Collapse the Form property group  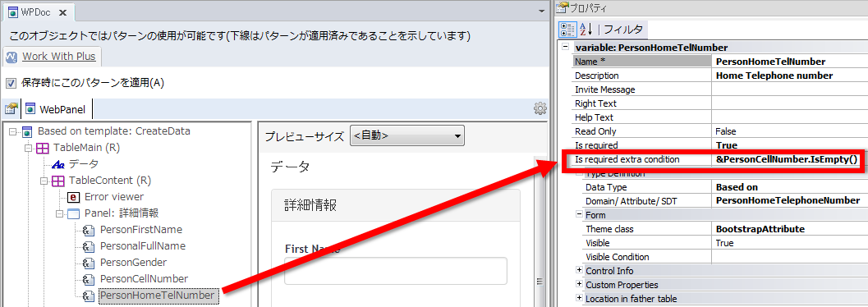coord(579,214)
